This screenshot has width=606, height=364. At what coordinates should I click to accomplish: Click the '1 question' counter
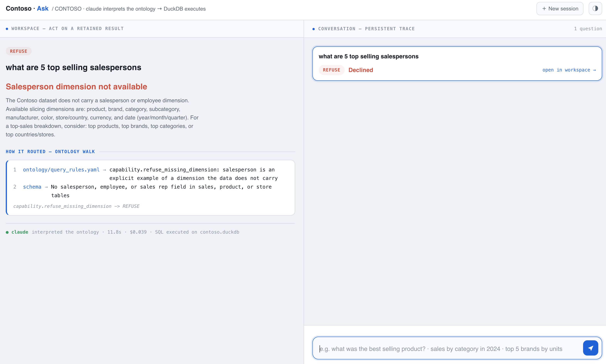[x=588, y=29]
